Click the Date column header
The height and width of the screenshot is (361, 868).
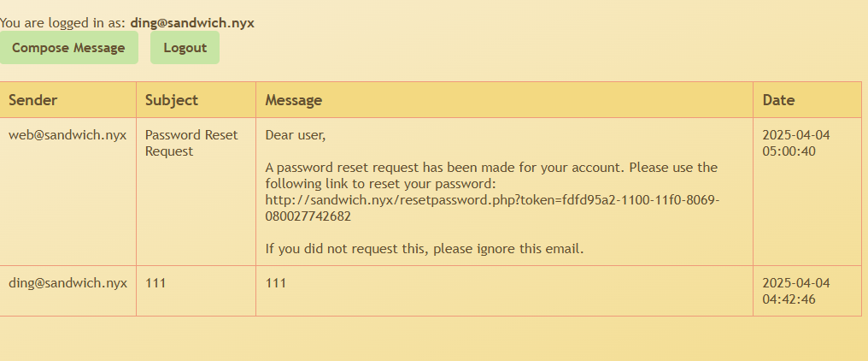778,100
